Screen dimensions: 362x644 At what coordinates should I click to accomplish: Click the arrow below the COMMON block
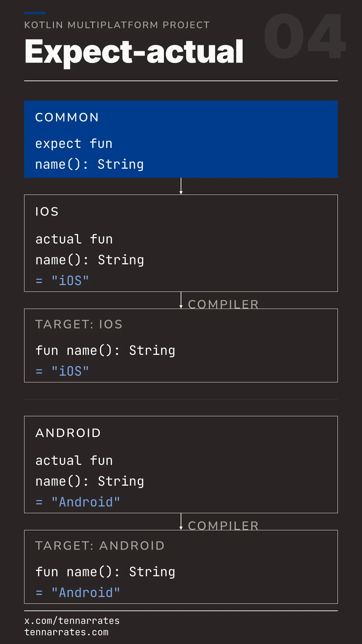point(181,186)
